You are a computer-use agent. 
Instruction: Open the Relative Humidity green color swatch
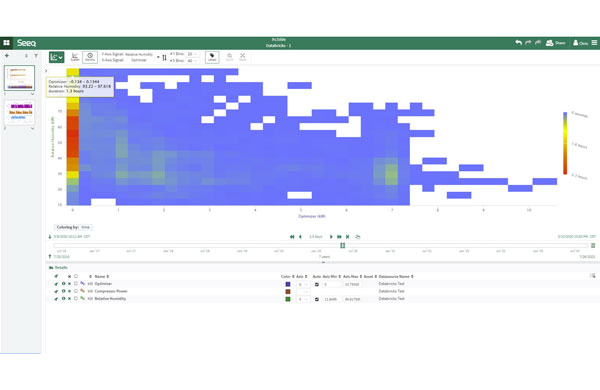288,299
